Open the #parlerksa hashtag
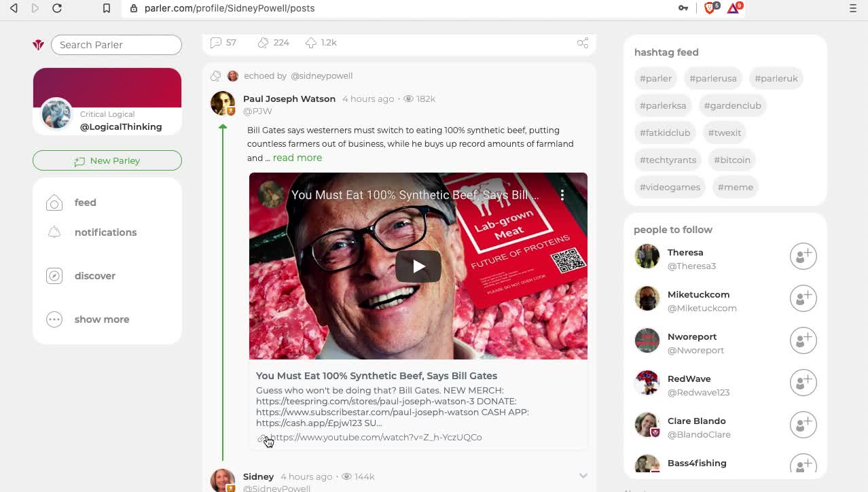Image resolution: width=868 pixels, height=492 pixels. 663,105
